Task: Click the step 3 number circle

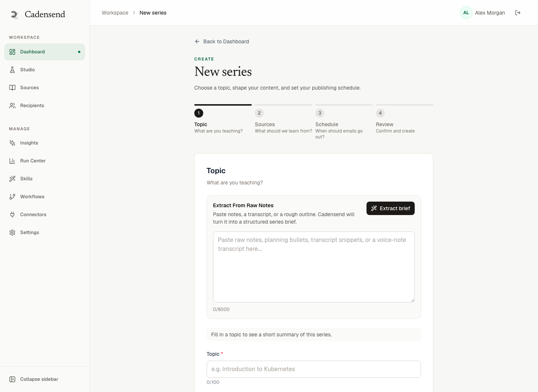Action: pos(320,113)
